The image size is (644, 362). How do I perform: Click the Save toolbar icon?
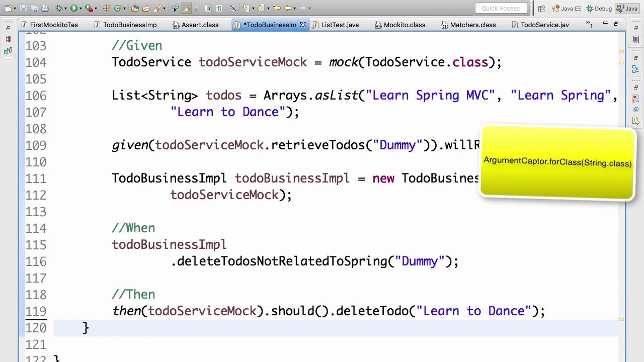pyautogui.click(x=23, y=8)
